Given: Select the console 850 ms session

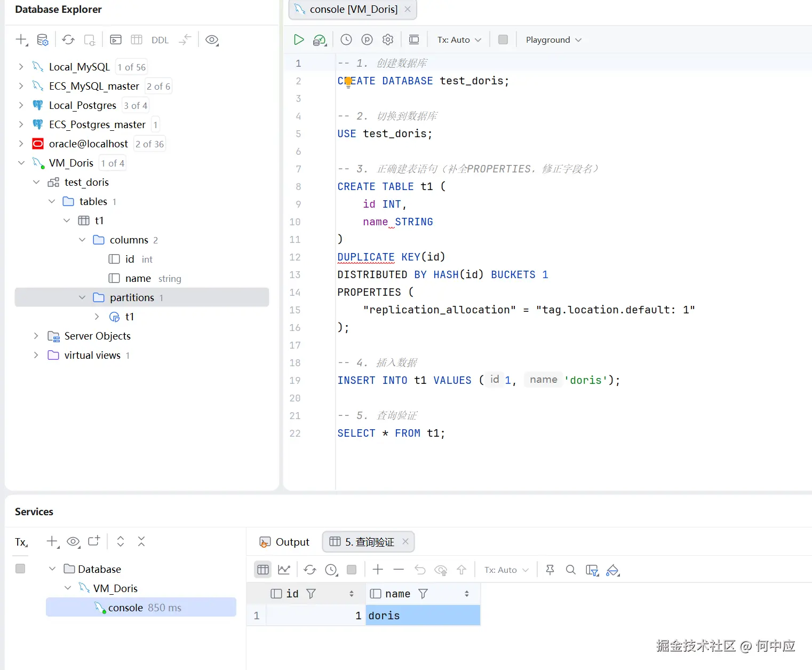Looking at the screenshot, I should 141,608.
